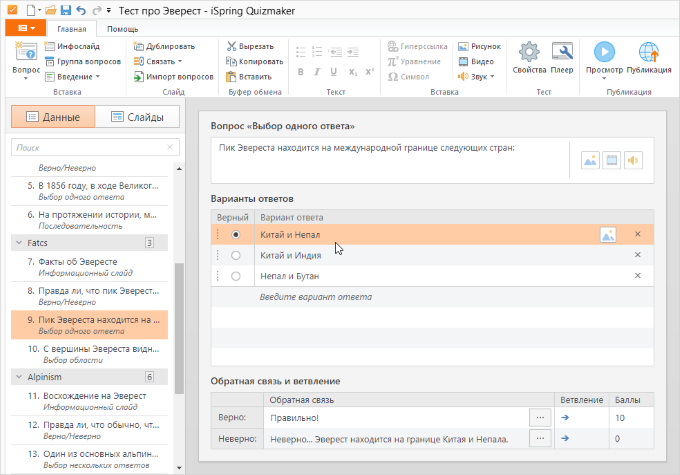The height and width of the screenshot is (475, 680).
Task: Click Копировать in clipboard group
Action: (x=255, y=61)
